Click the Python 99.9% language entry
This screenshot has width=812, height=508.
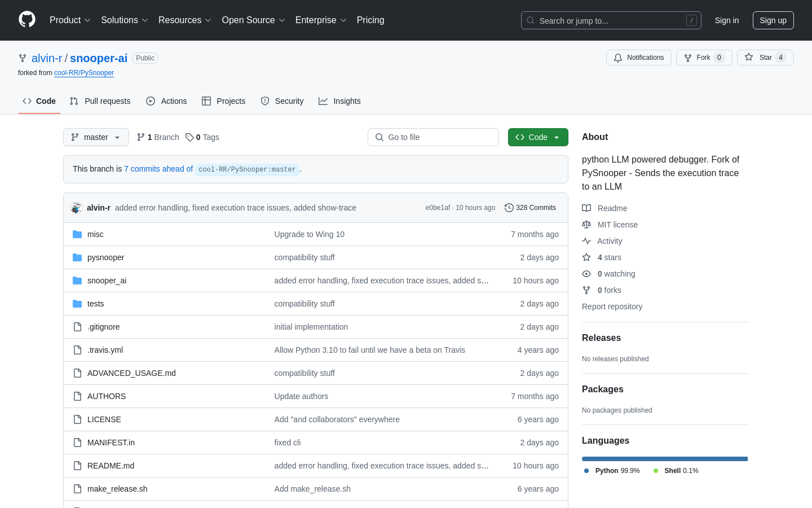click(612, 471)
